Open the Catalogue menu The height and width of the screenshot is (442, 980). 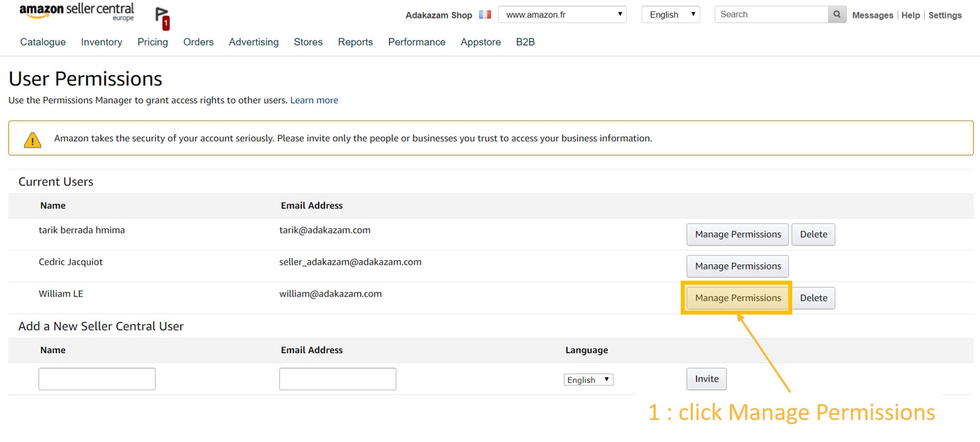tap(43, 42)
